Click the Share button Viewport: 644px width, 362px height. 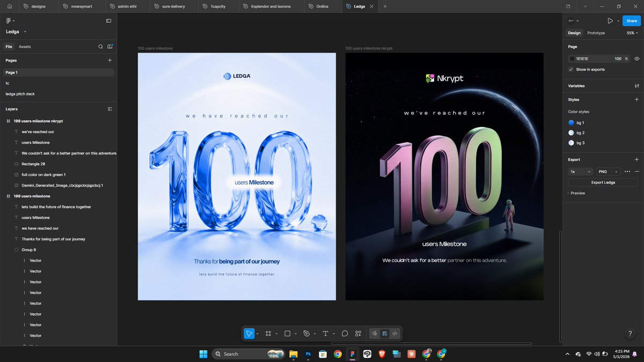(631, 21)
